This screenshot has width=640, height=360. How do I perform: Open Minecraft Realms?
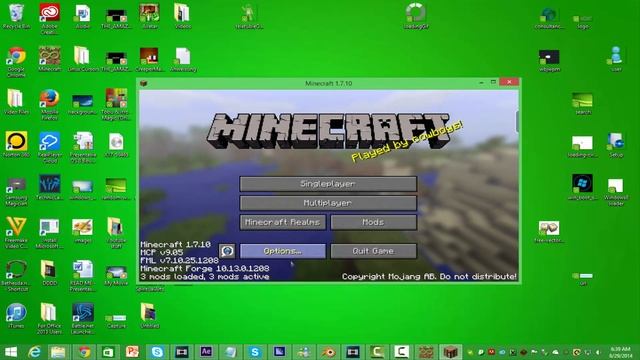(x=282, y=222)
